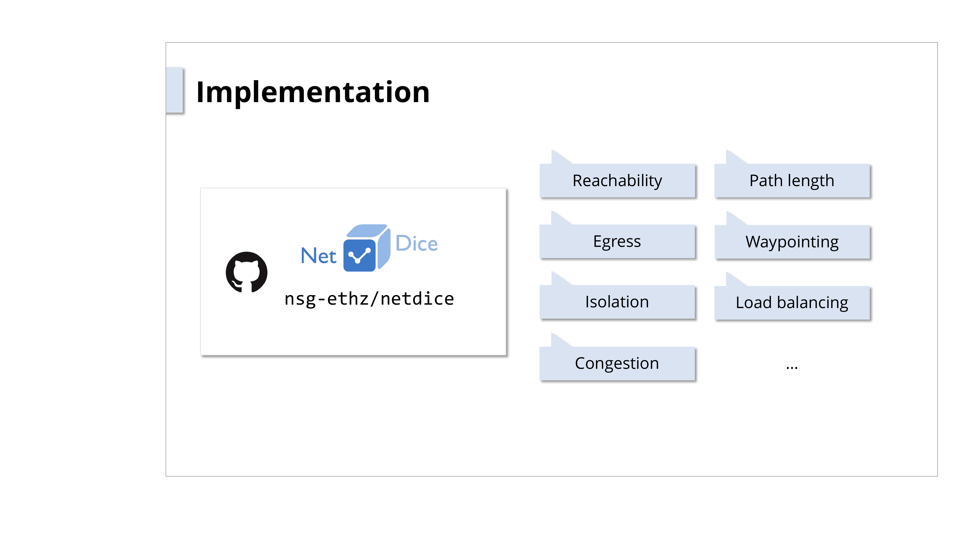Image resolution: width=980 pixels, height=551 pixels.
Task: Choose the Waypointing property tag
Action: click(x=792, y=242)
